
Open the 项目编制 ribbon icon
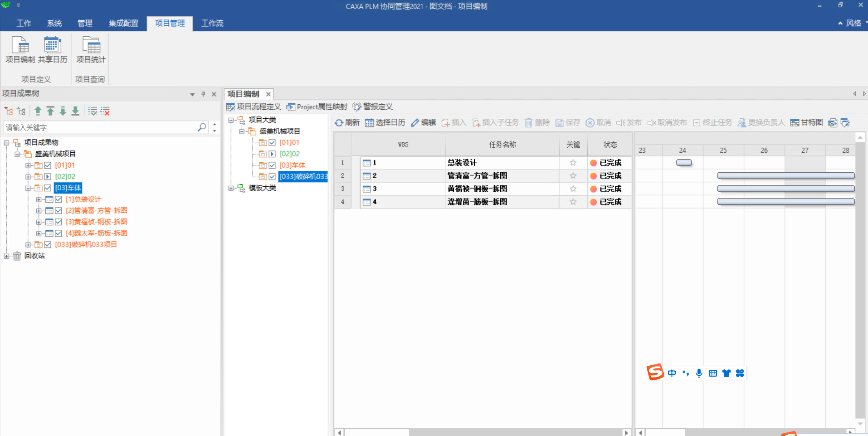click(x=20, y=46)
